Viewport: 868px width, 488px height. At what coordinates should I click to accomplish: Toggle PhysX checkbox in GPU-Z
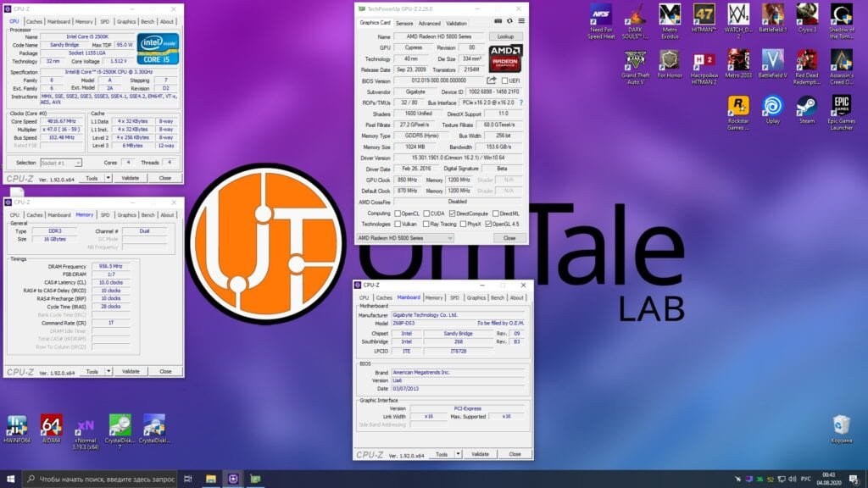[464, 224]
